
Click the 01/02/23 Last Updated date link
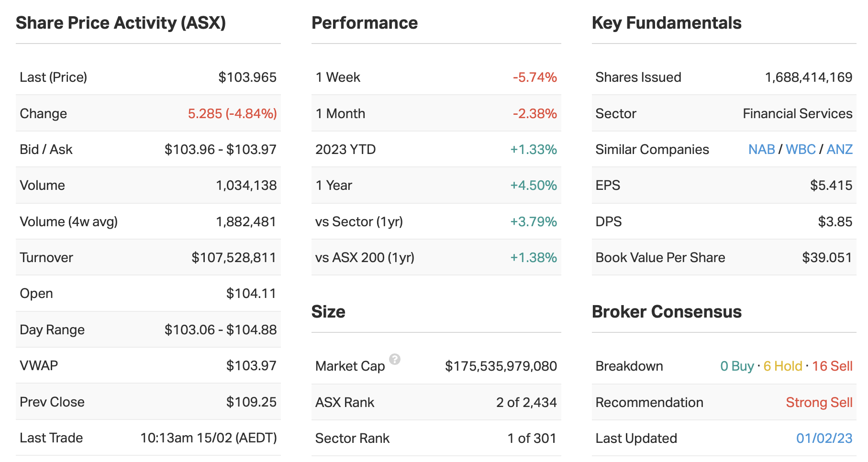[824, 438]
